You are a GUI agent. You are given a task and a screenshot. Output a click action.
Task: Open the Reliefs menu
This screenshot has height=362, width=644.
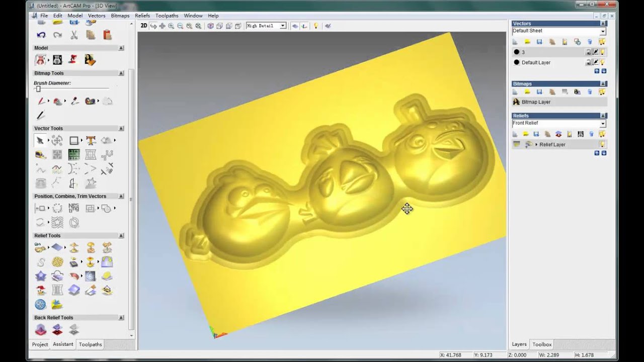142,16
